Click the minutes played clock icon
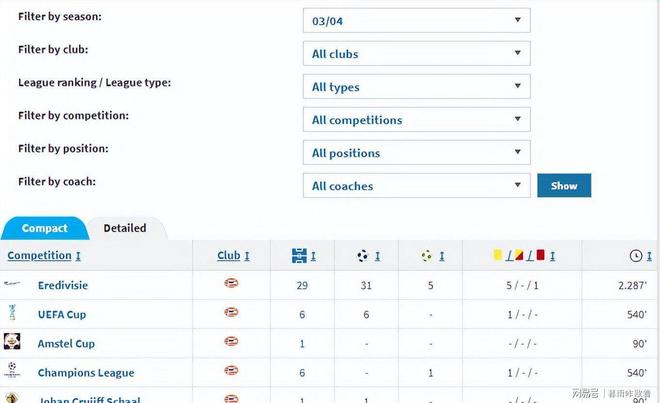The image size is (660, 403). (x=635, y=256)
